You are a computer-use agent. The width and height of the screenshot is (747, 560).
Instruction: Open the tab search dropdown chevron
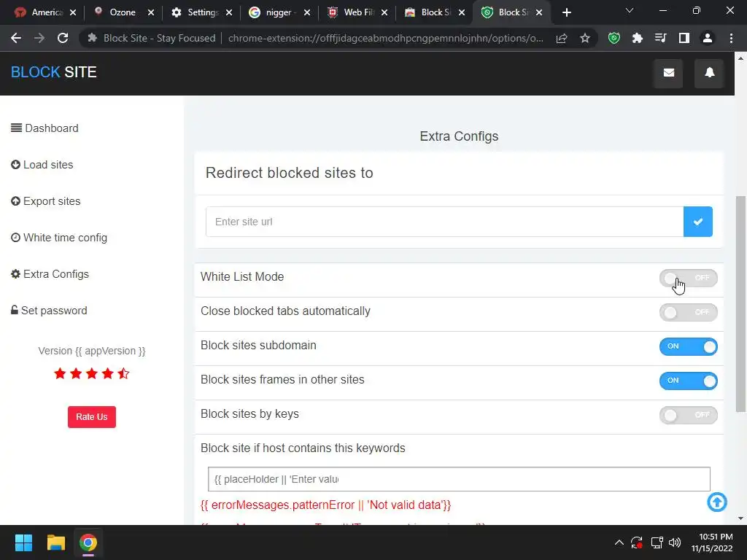coord(630,10)
